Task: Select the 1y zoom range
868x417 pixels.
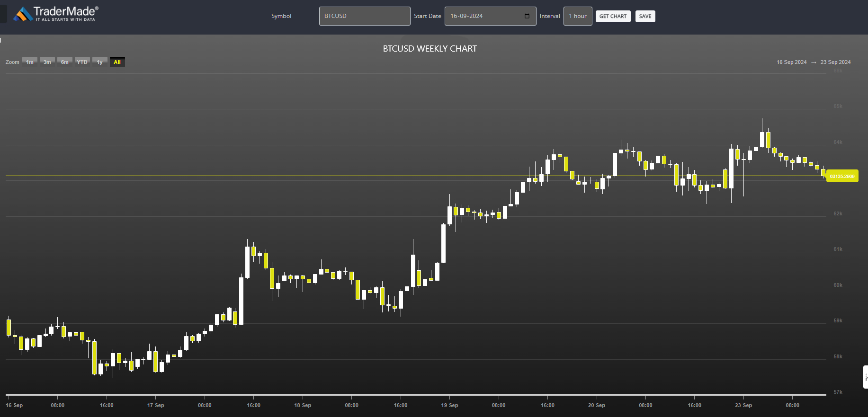Action: coord(100,62)
